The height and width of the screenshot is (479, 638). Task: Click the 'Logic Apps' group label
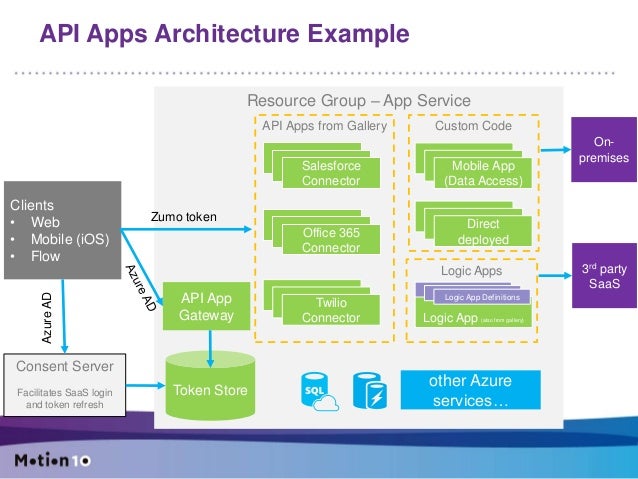(472, 271)
